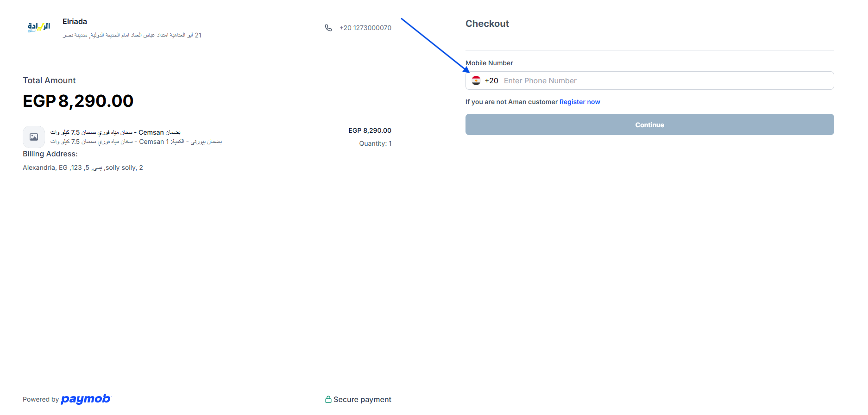Click the product image placeholder icon

[34, 137]
